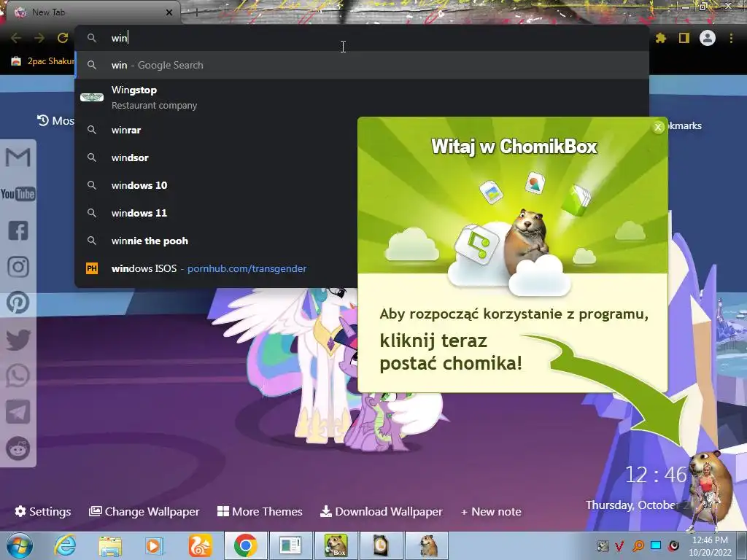The width and height of the screenshot is (747, 560).
Task: Open the Chrome profile avatar
Action: pyautogui.click(x=708, y=38)
